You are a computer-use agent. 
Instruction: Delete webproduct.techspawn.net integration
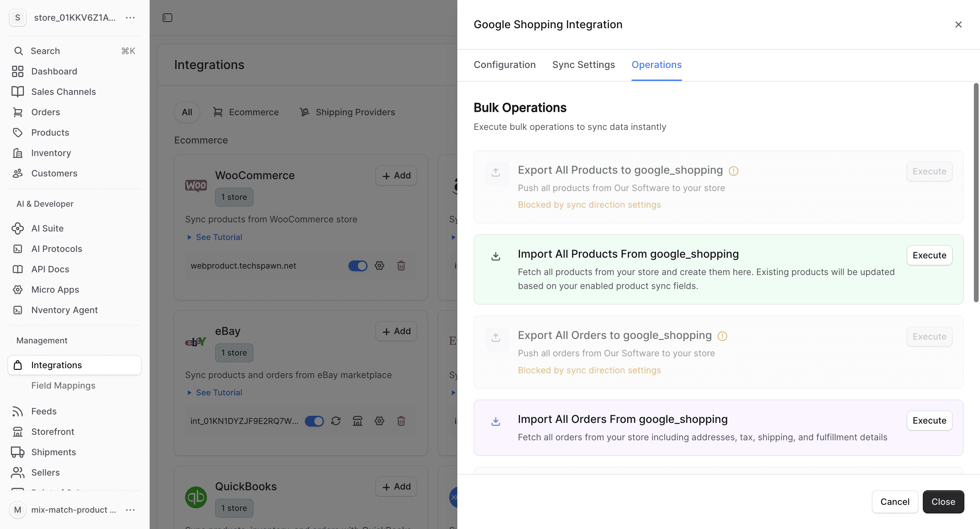(x=401, y=266)
